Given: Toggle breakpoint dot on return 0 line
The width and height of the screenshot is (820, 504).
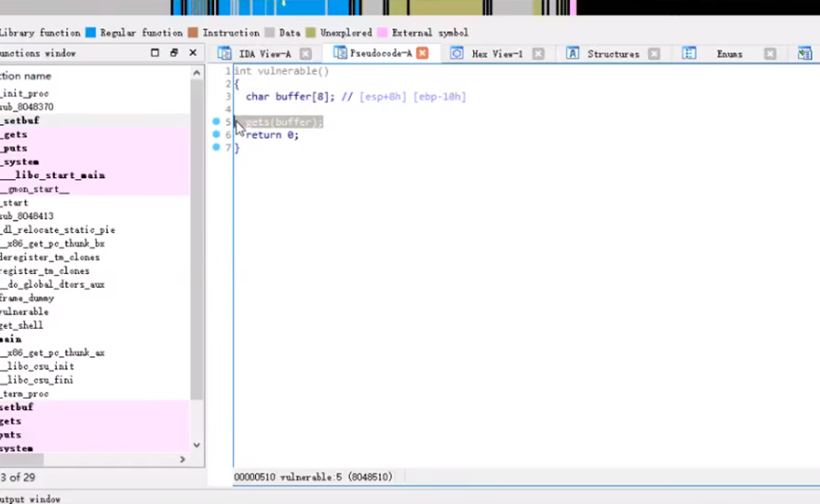Looking at the screenshot, I should [216, 135].
